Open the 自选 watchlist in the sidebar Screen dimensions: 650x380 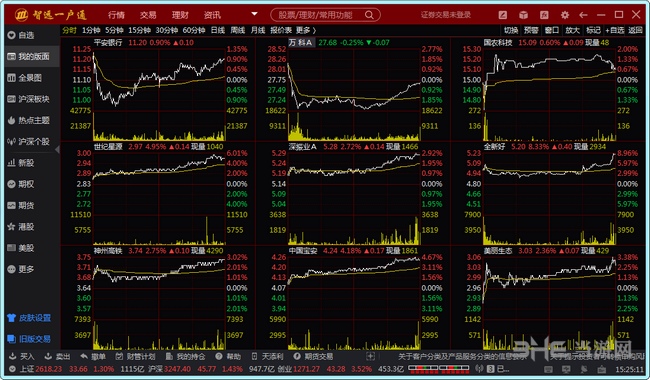22,35
